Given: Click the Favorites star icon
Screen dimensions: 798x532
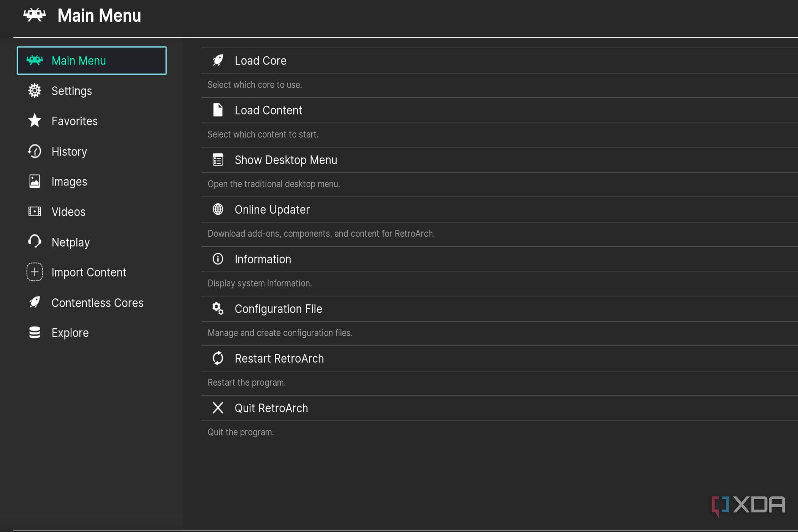Looking at the screenshot, I should 35,120.
